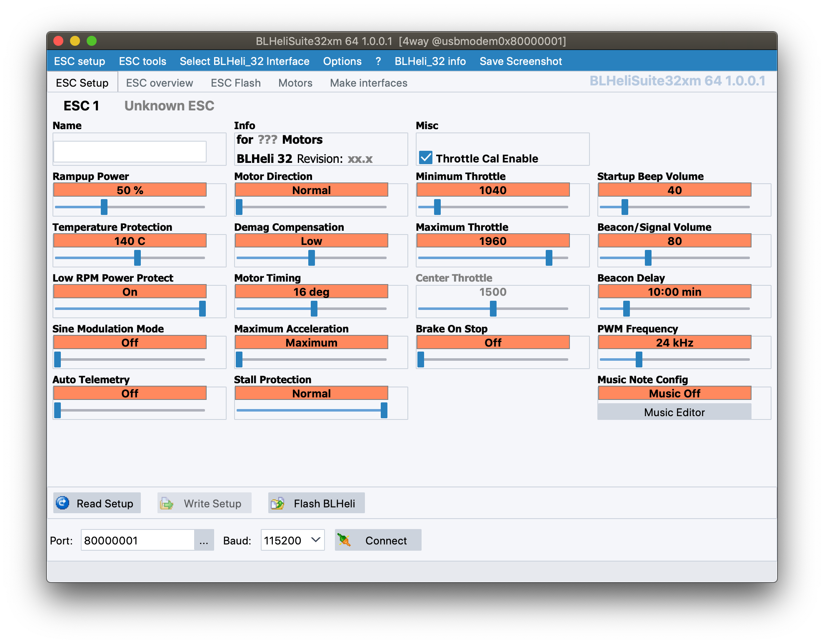Image resolution: width=824 pixels, height=644 pixels.
Task: Switch to the Motors tab
Action: [295, 83]
